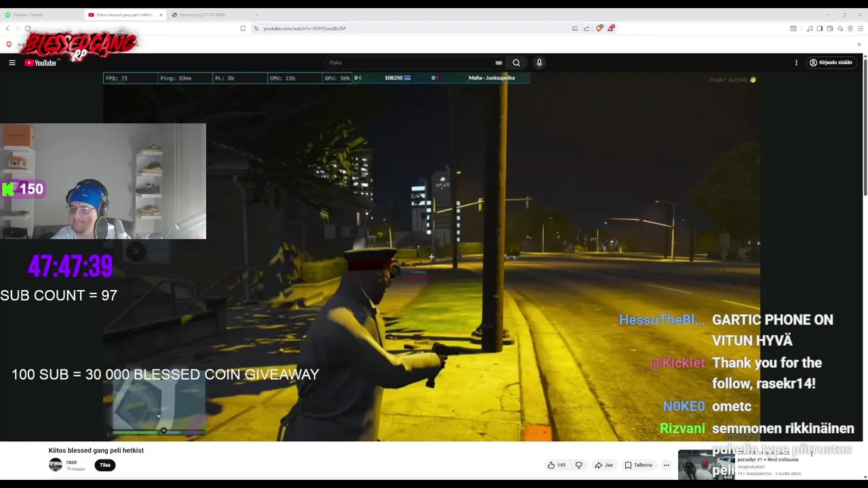Open the rase channel avatar

click(56, 465)
